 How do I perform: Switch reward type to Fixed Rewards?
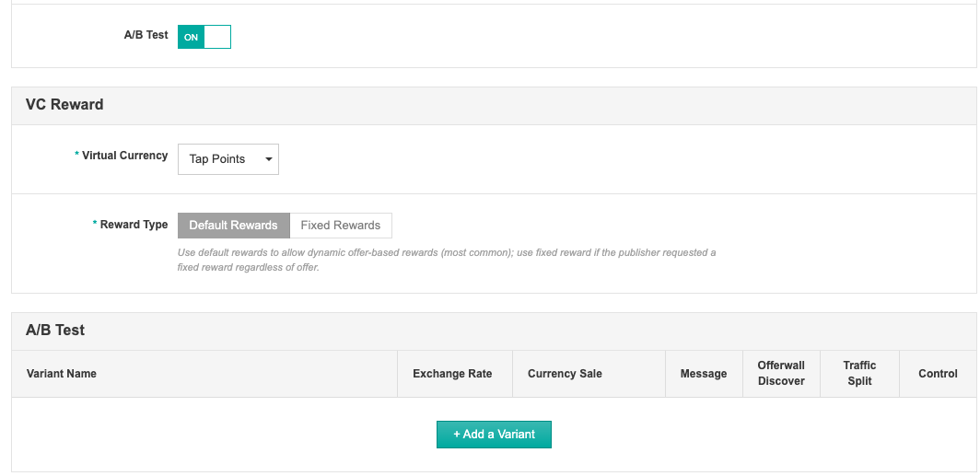(x=340, y=226)
